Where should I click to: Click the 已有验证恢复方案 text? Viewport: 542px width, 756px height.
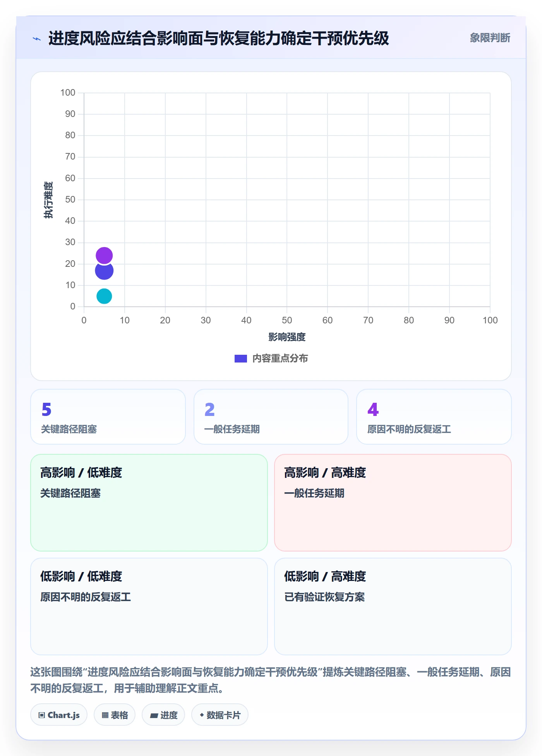click(324, 597)
